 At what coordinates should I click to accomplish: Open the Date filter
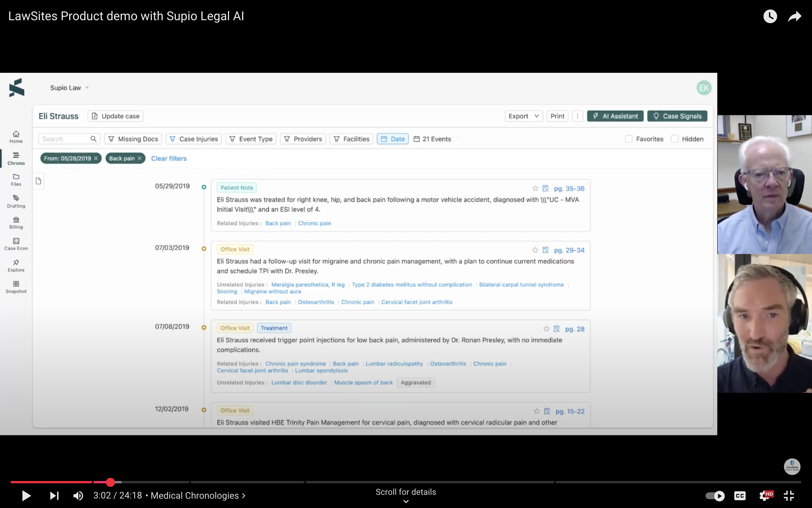click(393, 139)
